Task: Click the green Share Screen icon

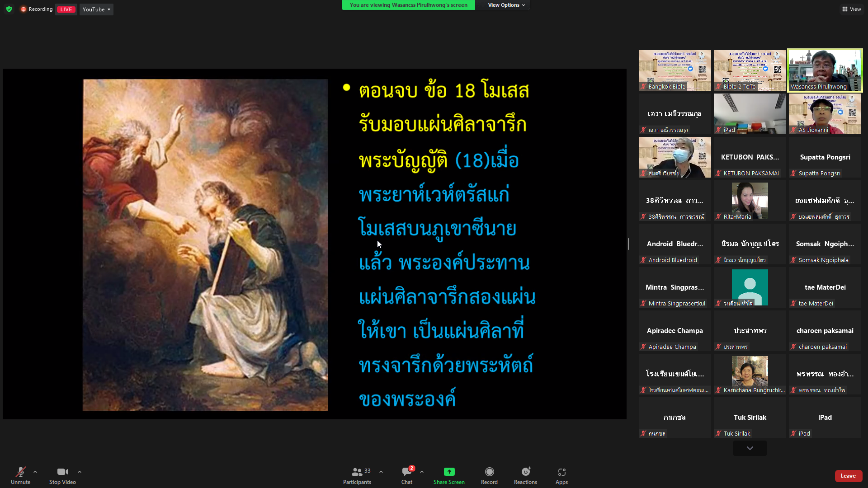Action: (x=449, y=472)
